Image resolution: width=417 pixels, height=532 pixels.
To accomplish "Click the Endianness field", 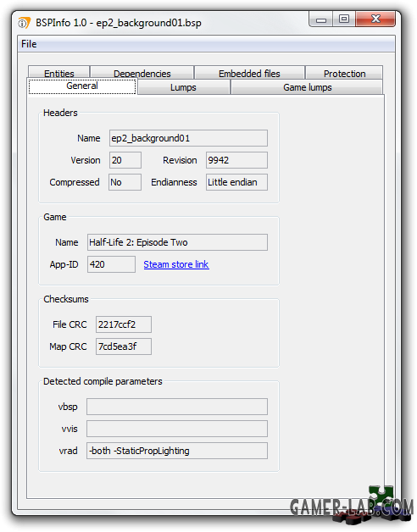I will [236, 182].
